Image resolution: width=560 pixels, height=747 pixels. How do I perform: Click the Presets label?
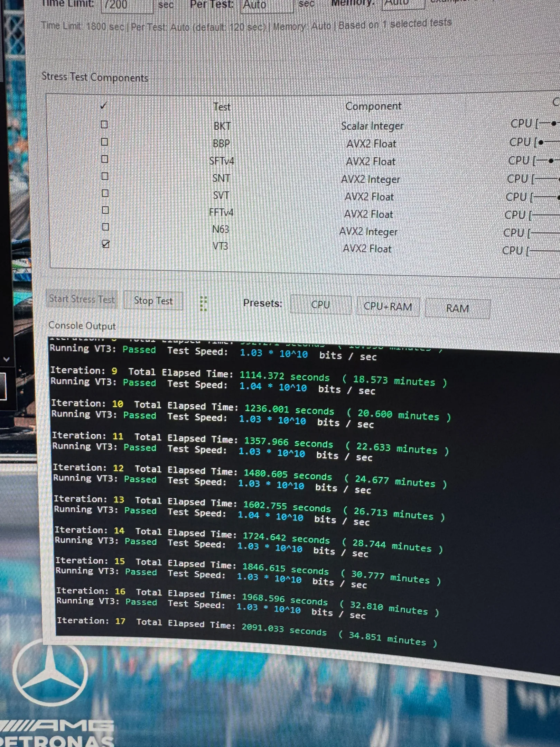(263, 303)
